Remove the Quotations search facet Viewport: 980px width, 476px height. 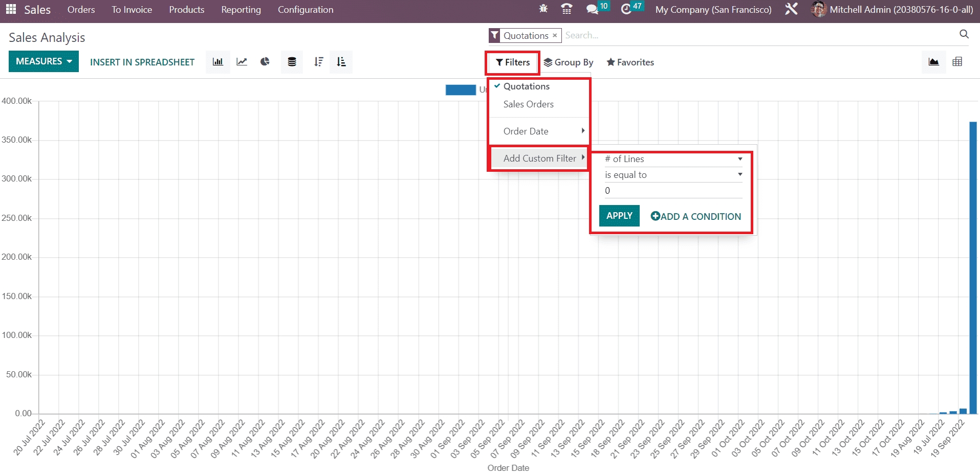[555, 35]
